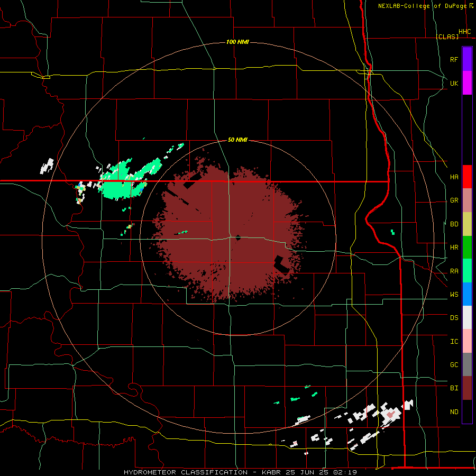Screen dimensions: 476x476
Task: Click the NEXLAB-College of DuPage text
Action: coord(423,6)
